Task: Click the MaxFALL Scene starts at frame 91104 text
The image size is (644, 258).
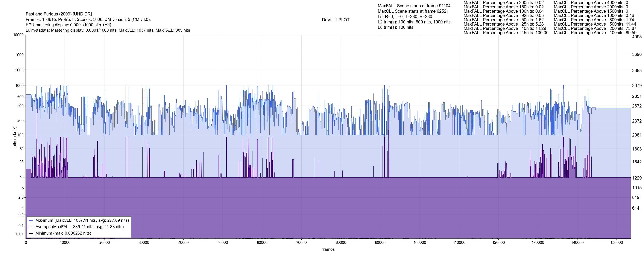Action: [414, 6]
